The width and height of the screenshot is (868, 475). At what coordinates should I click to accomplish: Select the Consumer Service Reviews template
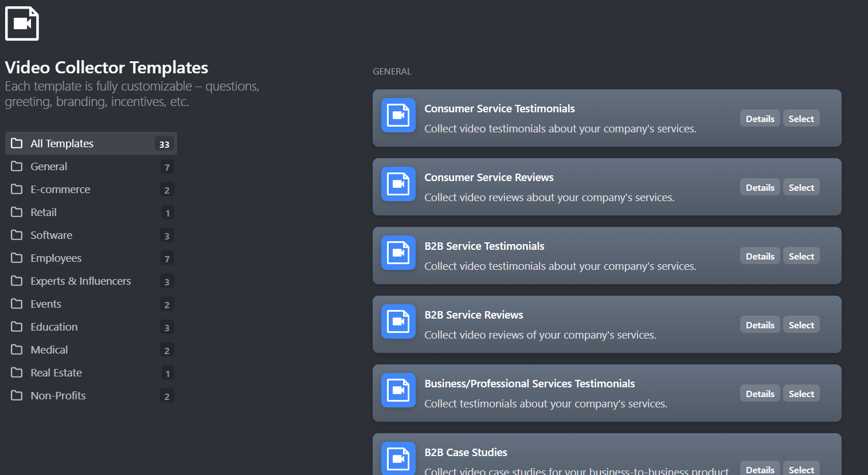click(x=801, y=187)
